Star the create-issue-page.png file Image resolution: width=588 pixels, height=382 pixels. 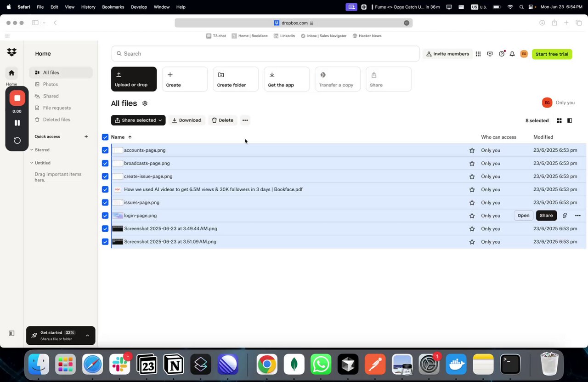472,177
